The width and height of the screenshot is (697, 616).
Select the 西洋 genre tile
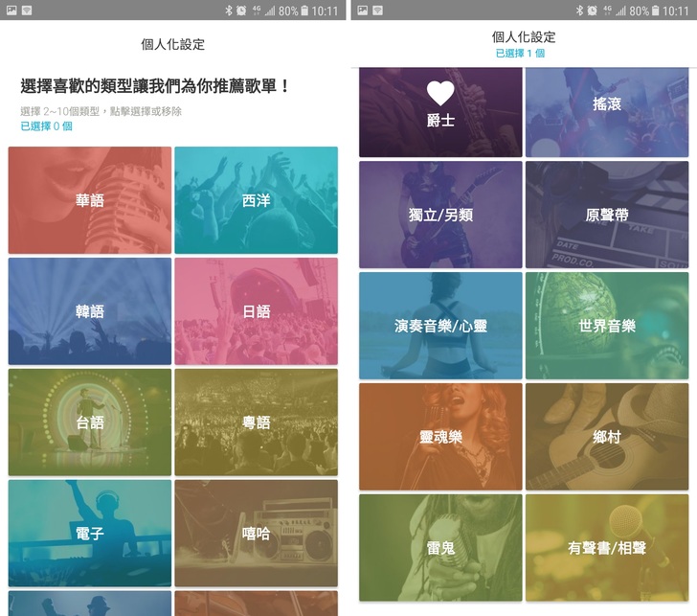256,200
